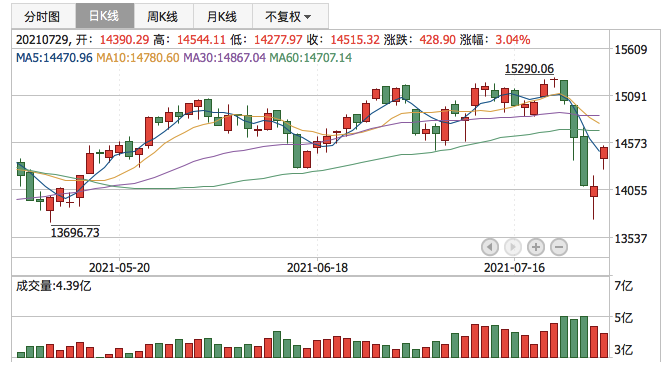Click the opening price 14390.29 value
Screen dimensions: 671x367
(125, 40)
